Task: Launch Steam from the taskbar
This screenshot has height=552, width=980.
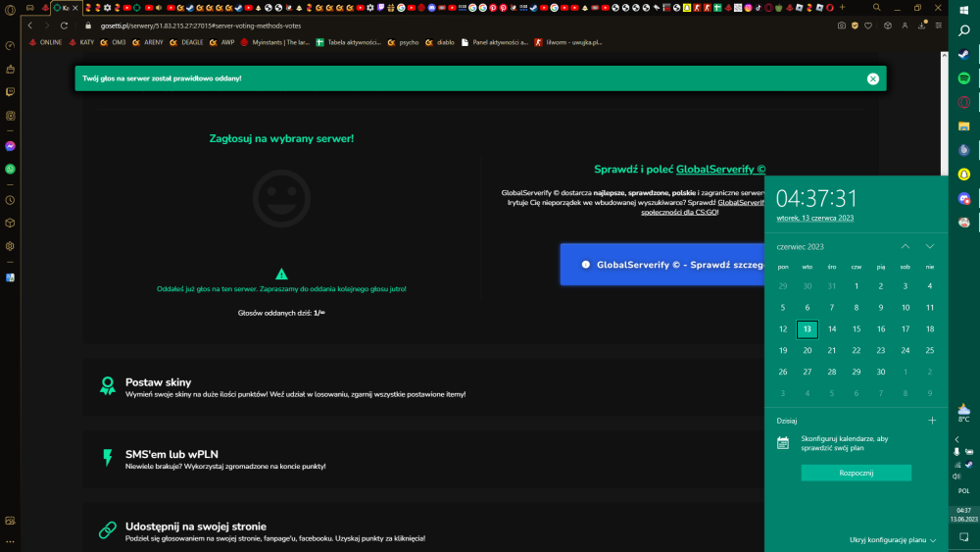Action: [963, 54]
